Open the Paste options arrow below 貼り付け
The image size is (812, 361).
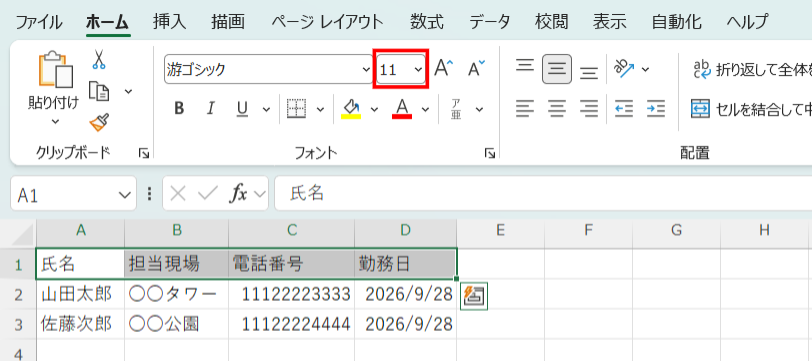pos(55,122)
